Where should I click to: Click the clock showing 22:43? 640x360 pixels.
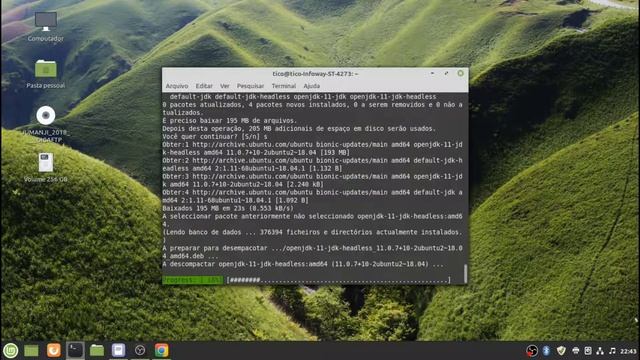coord(629,351)
